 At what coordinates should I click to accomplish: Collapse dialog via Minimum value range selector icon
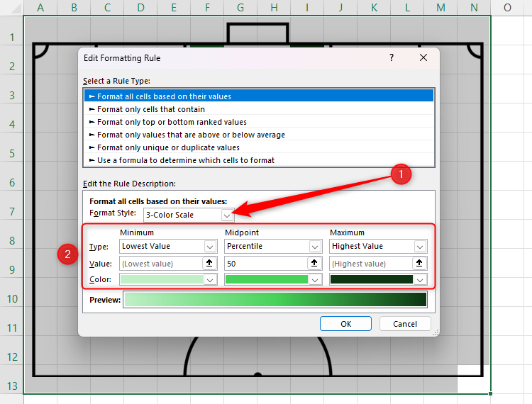[x=209, y=264]
